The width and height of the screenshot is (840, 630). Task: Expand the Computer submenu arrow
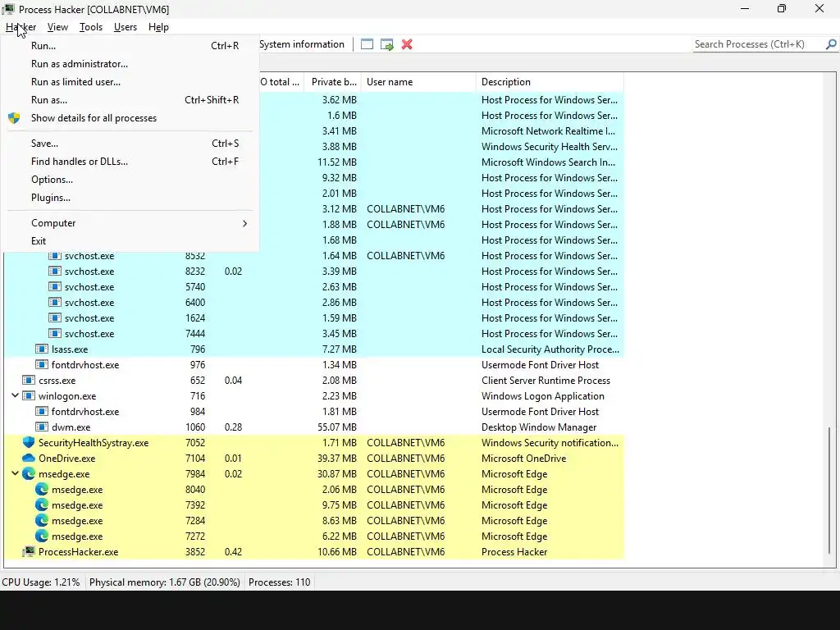tap(244, 223)
